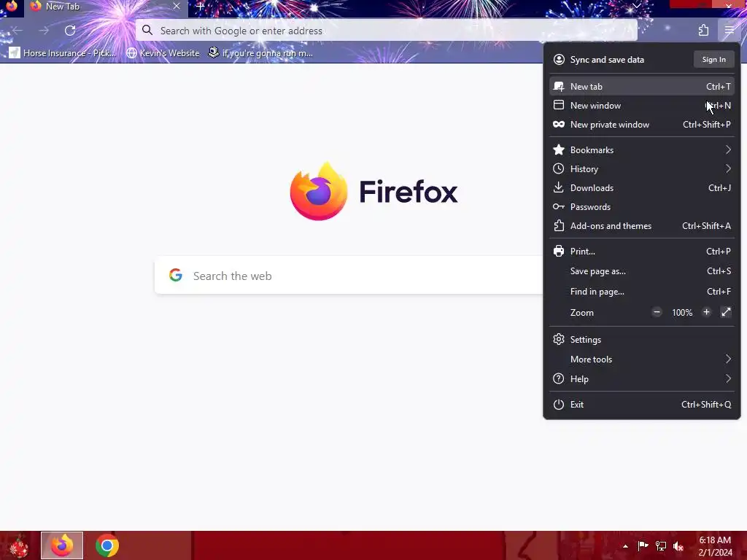
Task: Enter full screen mode icon
Action: tap(726, 312)
